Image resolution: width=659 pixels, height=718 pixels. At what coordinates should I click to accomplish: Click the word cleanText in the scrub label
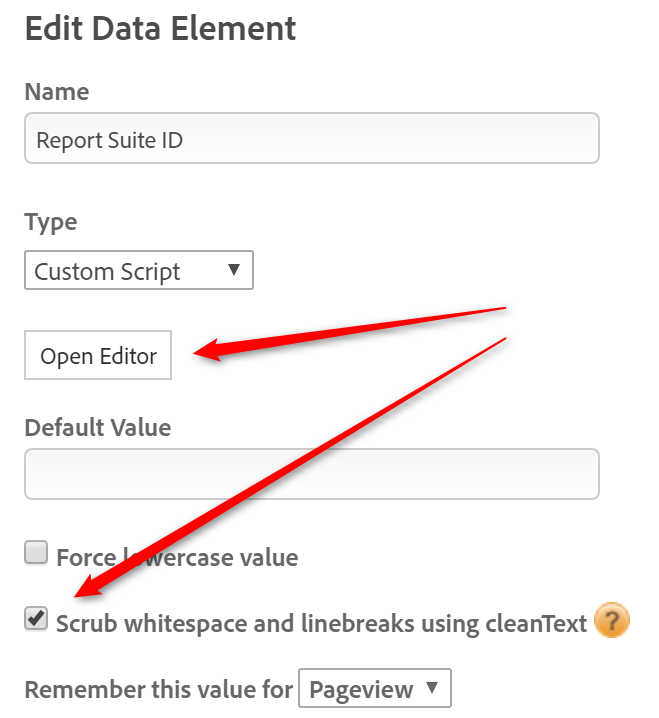(536, 624)
